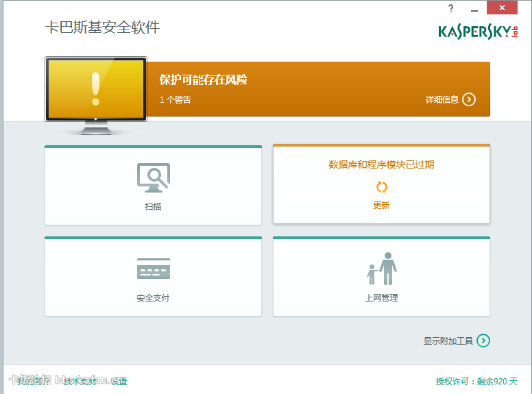The height and width of the screenshot is (394, 532).
Task: Close the Kaspersky window
Action: tap(502, 8)
